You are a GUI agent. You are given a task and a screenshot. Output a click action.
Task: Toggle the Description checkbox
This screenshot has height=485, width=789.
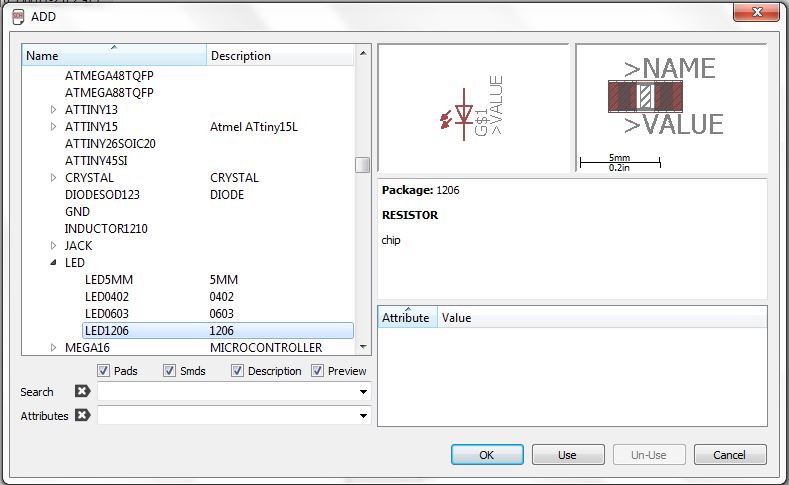click(x=237, y=371)
